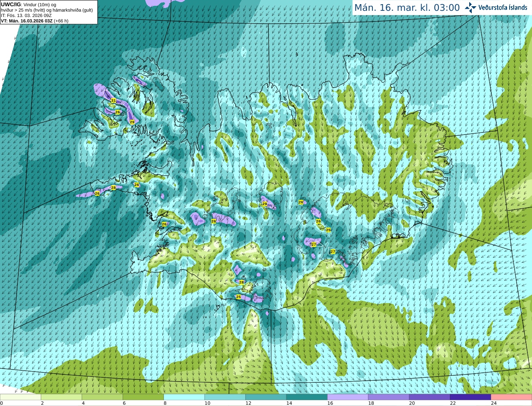Pick the 4–6 m/s green legend swatch
This screenshot has height=406, width=532.
click(102, 397)
